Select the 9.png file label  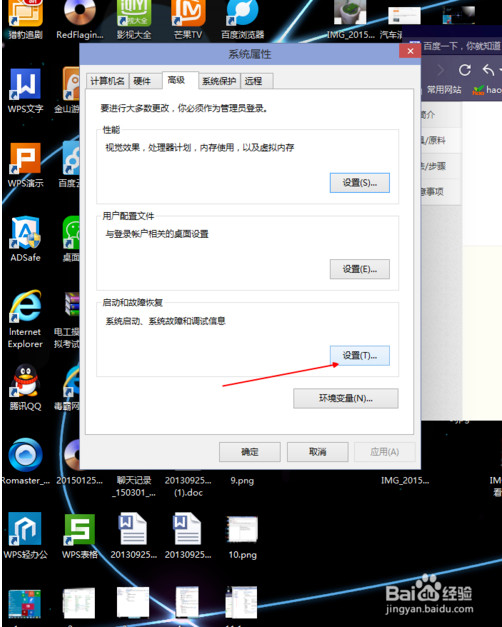pos(242,480)
